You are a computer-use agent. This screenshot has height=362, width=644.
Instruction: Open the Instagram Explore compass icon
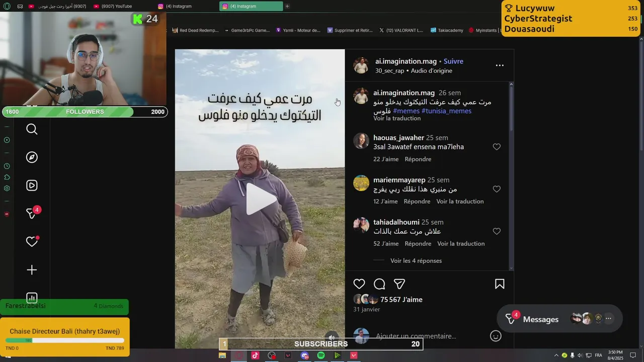coord(32,157)
